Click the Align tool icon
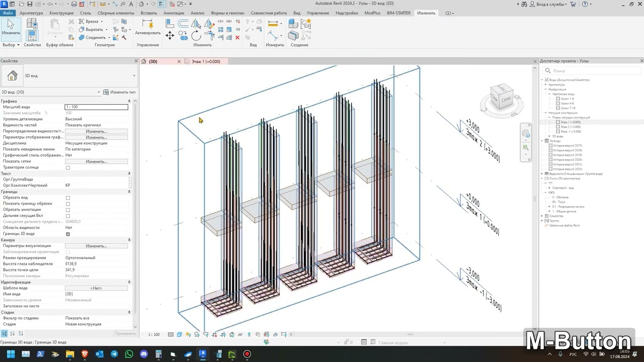Viewport: 644px width, 362px height. (x=170, y=23)
